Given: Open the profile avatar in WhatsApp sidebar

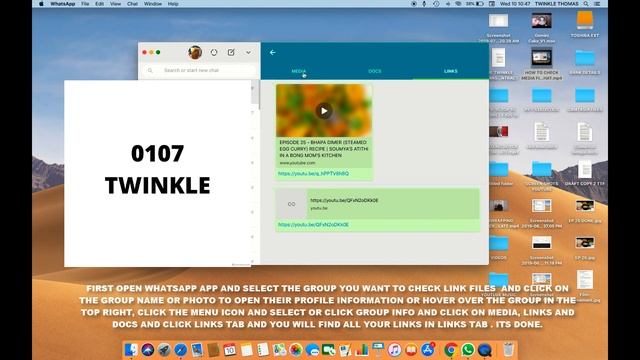Looking at the screenshot, I should tap(195, 52).
